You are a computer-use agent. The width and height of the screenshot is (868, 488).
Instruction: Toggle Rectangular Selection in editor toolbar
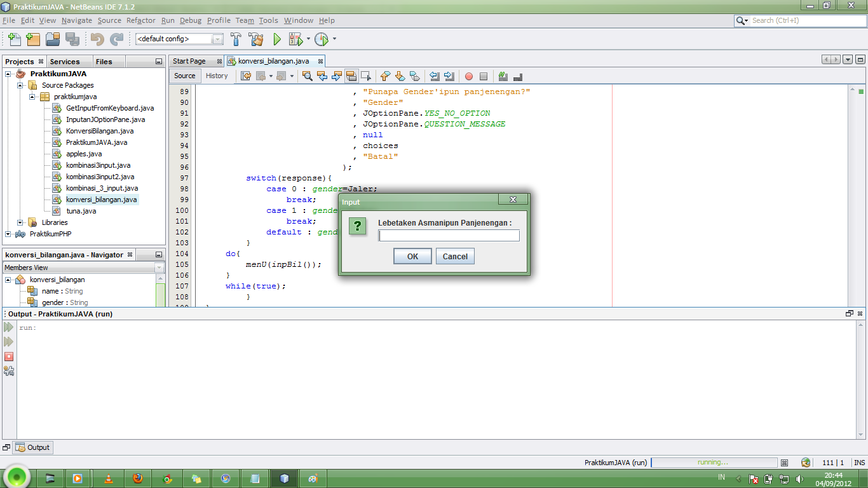(366, 76)
